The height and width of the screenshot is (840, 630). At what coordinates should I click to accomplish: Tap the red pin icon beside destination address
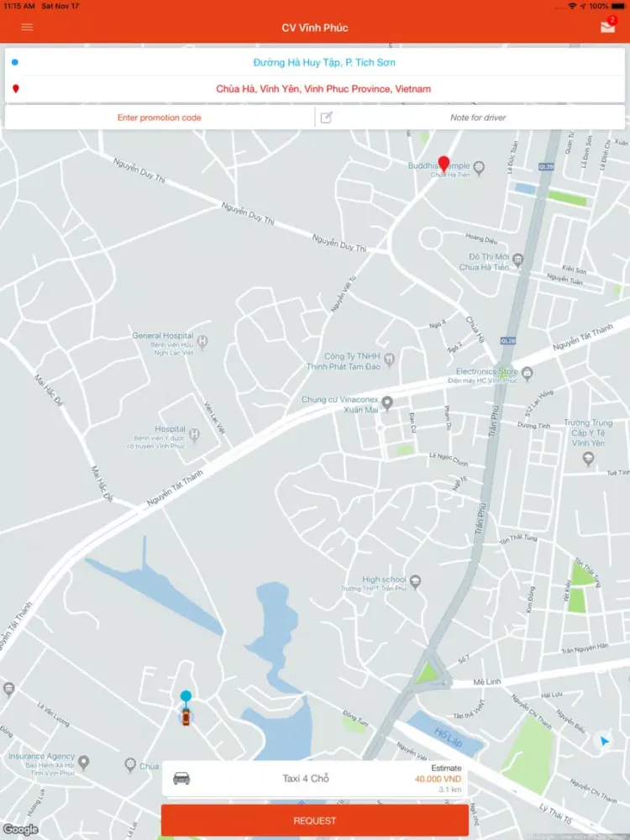click(15, 89)
